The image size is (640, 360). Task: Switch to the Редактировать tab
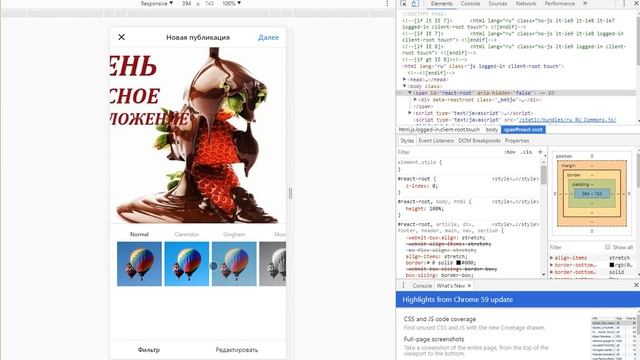click(x=237, y=350)
